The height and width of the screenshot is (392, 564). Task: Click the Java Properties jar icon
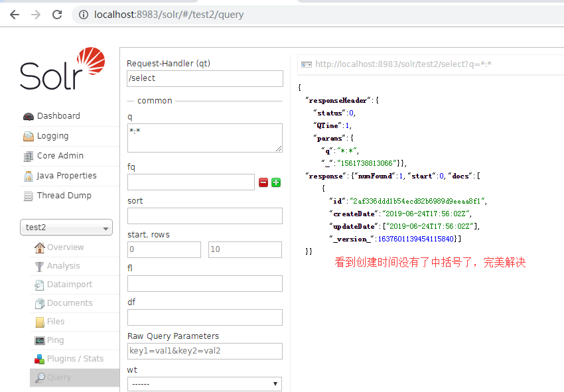point(29,176)
